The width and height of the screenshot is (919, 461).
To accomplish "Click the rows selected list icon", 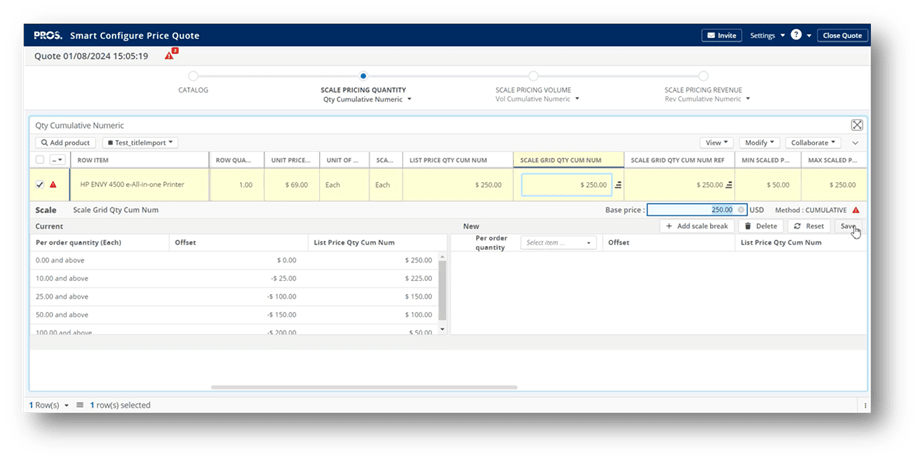I will point(80,405).
